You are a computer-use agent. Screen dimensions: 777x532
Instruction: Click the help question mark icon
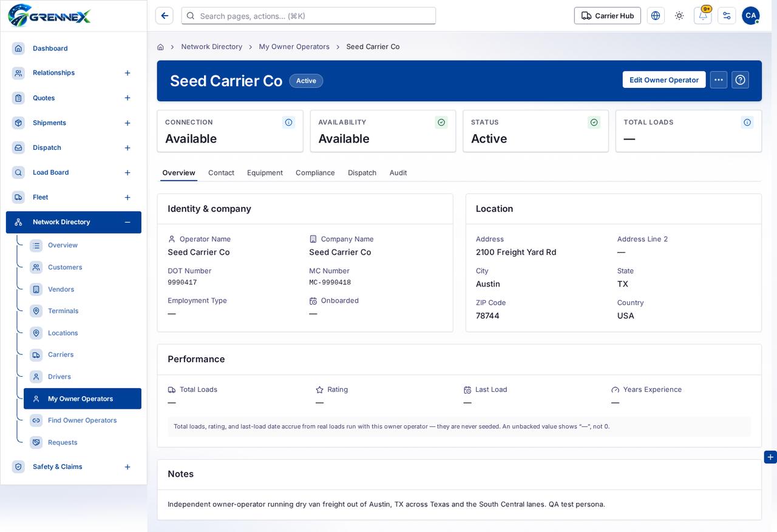(x=740, y=79)
